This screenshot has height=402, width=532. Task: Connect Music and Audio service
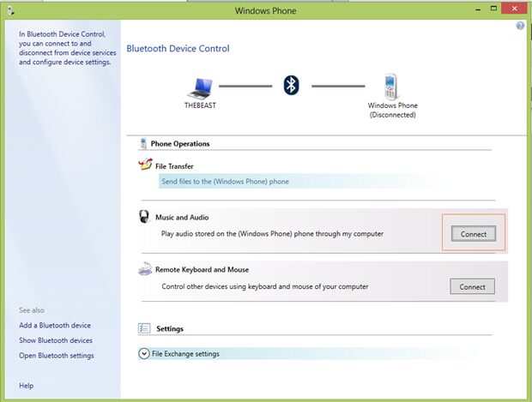click(474, 234)
